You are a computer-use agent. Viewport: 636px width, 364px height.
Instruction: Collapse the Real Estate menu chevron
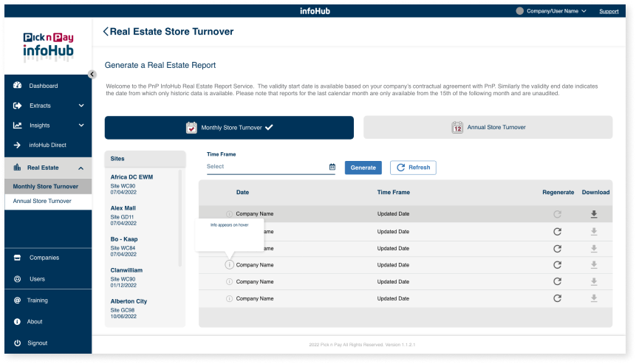pyautogui.click(x=81, y=168)
